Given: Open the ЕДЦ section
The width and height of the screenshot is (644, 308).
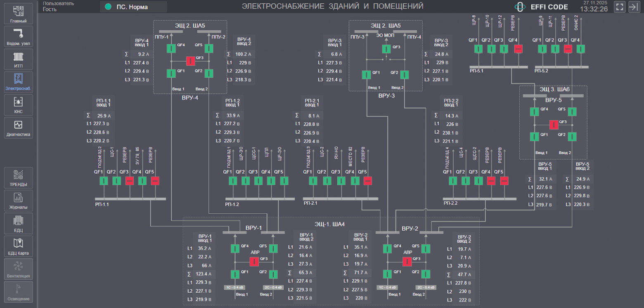Looking at the screenshot, I should 19,223.
